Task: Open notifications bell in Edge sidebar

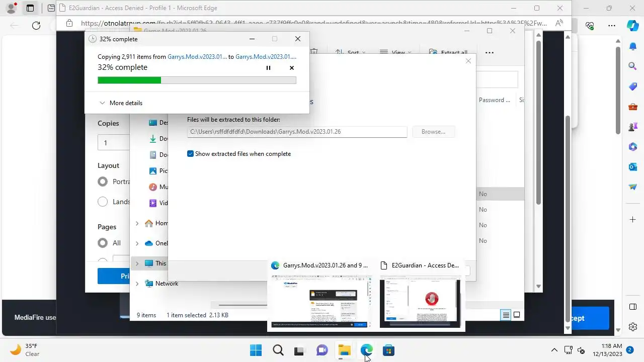Action: point(633,46)
